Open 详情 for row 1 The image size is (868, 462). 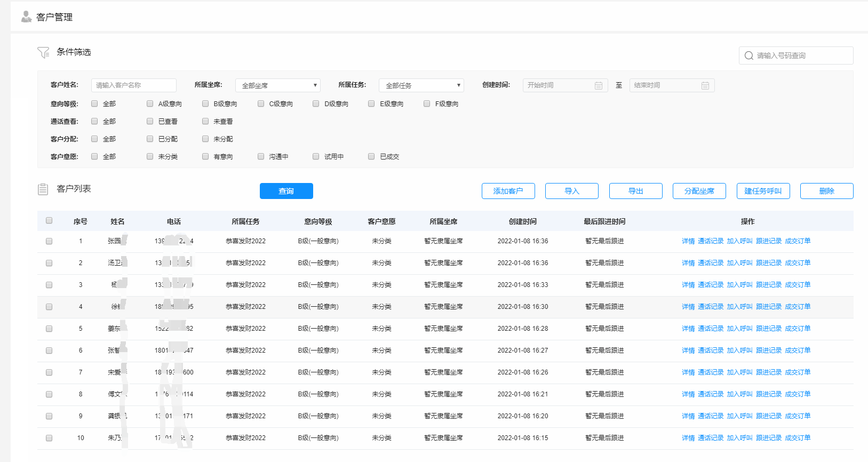688,241
